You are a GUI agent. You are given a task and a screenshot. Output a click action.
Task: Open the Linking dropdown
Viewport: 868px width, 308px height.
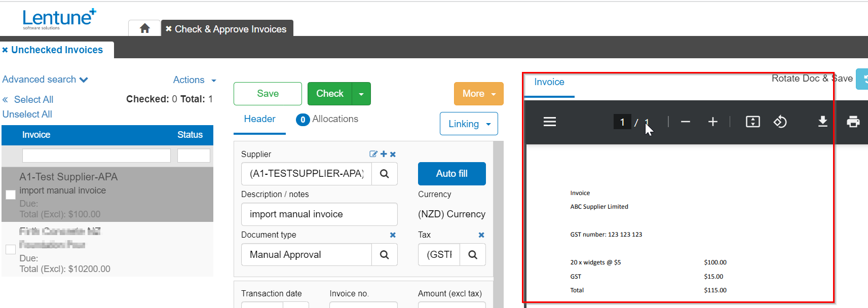coord(469,124)
